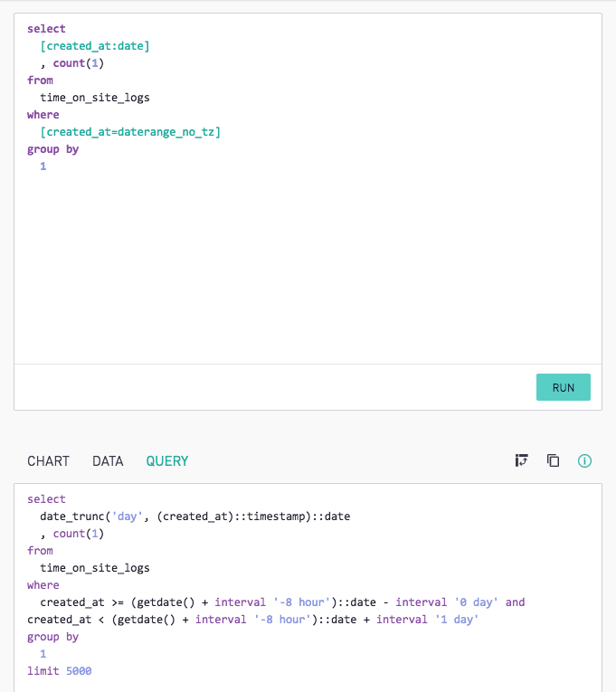Click the interval '-8 hour' text in first where line

tap(272, 602)
